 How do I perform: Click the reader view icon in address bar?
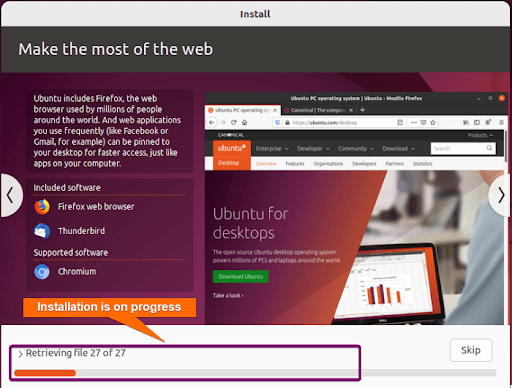(400, 122)
